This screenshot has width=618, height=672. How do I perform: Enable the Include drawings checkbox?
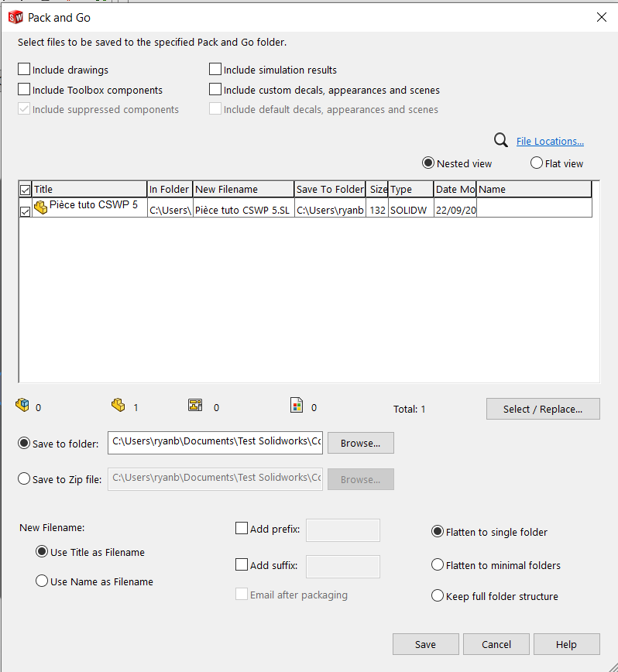tap(25, 70)
